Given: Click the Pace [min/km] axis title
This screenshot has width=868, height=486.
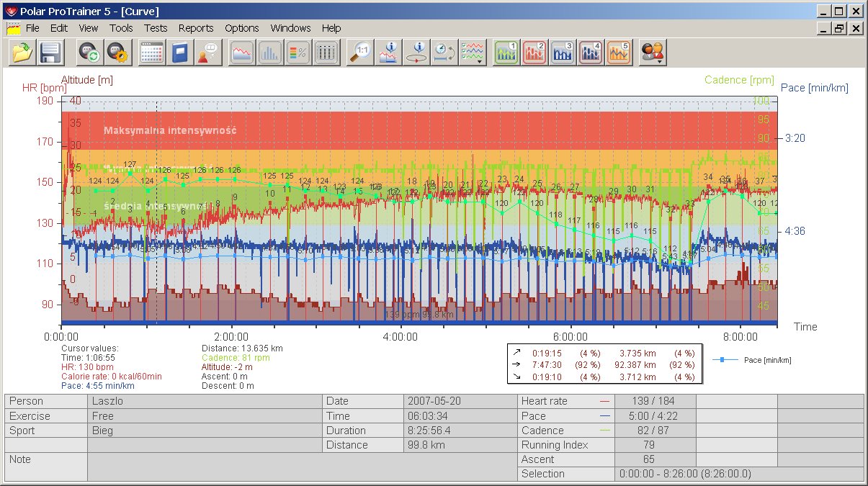Looking at the screenshot, I should (815, 88).
